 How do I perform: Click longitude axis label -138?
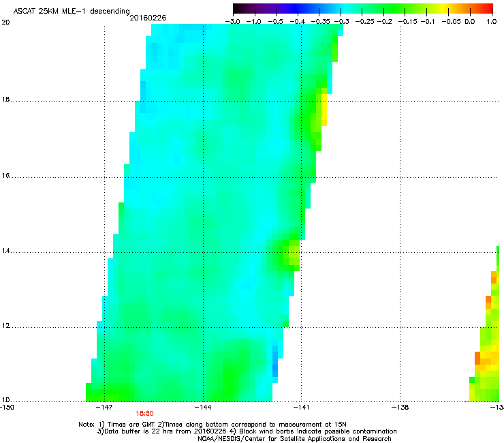[x=400, y=408]
